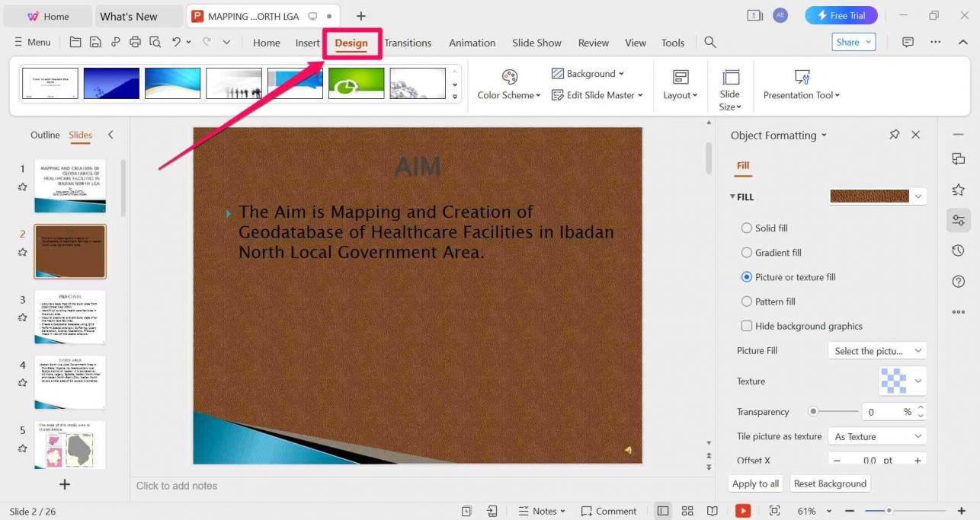Pin the Object Formatting panel

coord(894,135)
